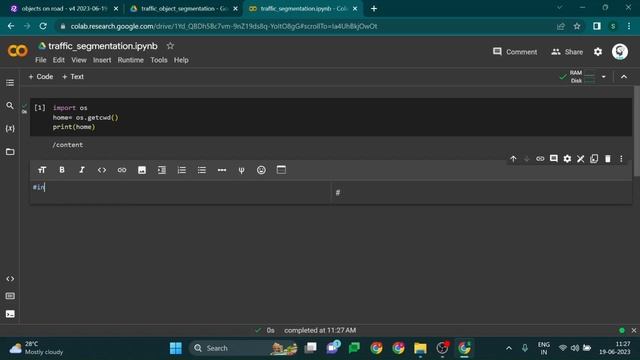Open the find and replace panel
The width and height of the screenshot is (640, 360).
(10, 106)
